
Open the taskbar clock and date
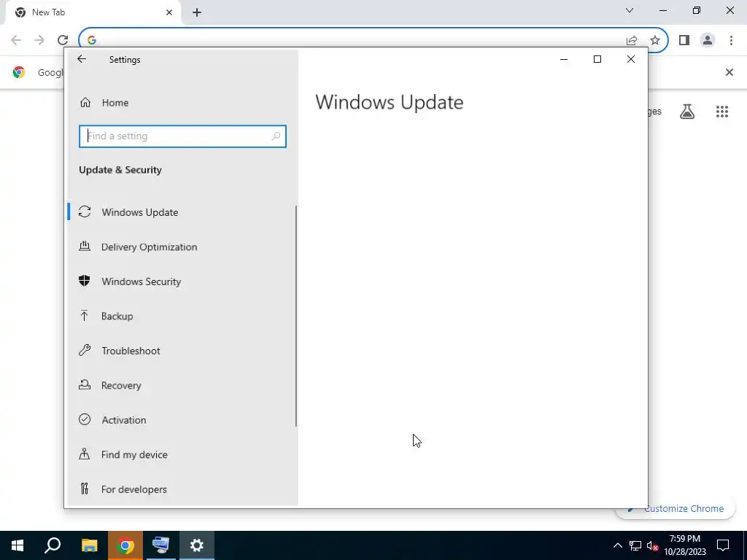pyautogui.click(x=684, y=545)
